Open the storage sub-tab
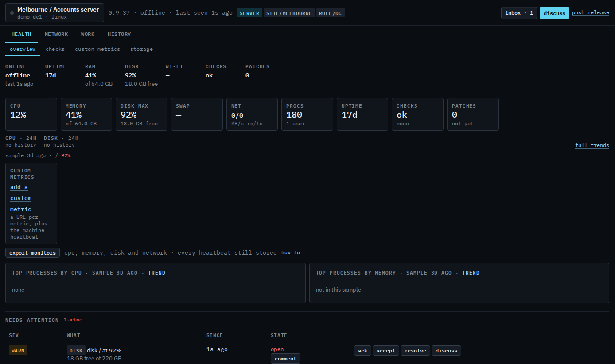This screenshot has width=615, height=364. (x=141, y=49)
